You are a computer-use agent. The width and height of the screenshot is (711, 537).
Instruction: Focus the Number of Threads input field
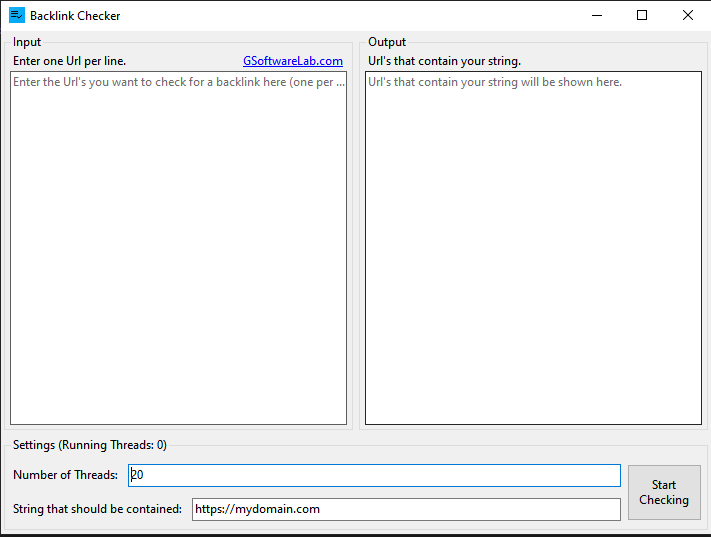[374, 475]
